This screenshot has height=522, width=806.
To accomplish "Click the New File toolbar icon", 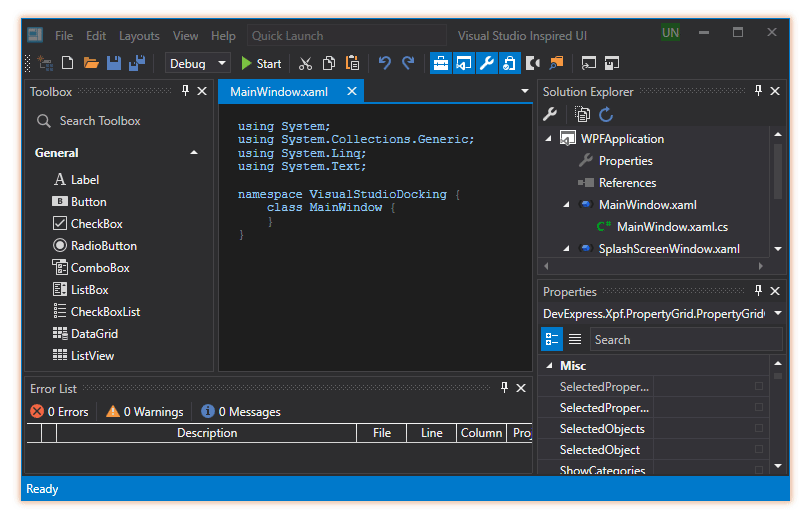I will point(67,63).
